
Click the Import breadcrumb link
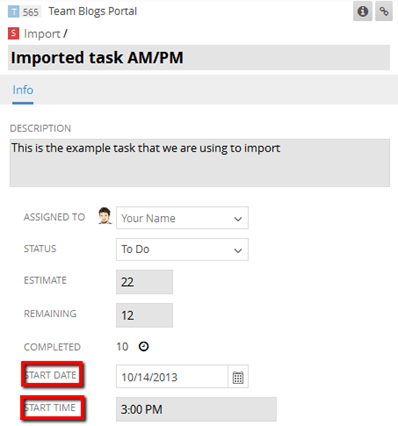[42, 34]
